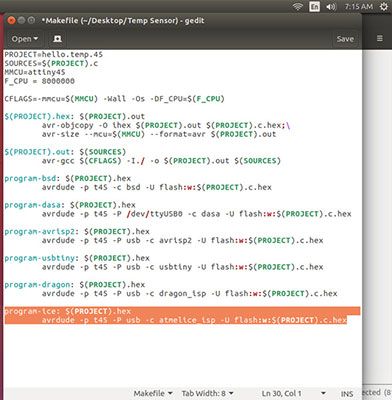
Task: Open the Ln 30, Col 1 position dropdown
Action: pyautogui.click(x=293, y=393)
